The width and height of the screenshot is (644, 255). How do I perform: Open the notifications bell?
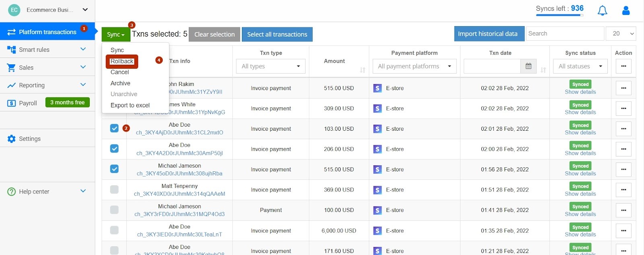pos(602,10)
